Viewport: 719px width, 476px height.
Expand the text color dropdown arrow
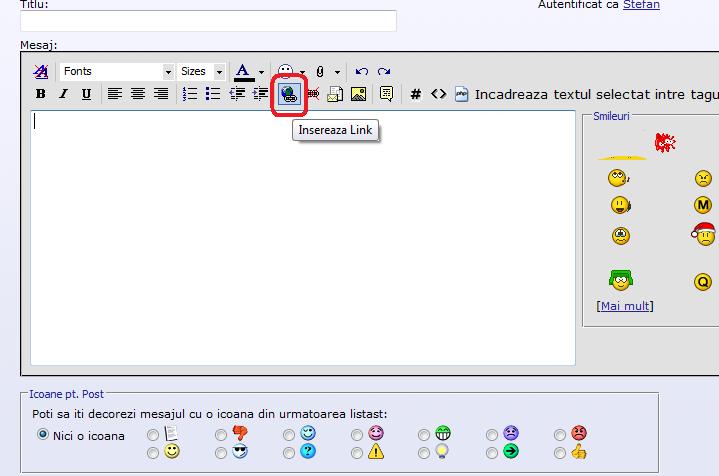[261, 72]
